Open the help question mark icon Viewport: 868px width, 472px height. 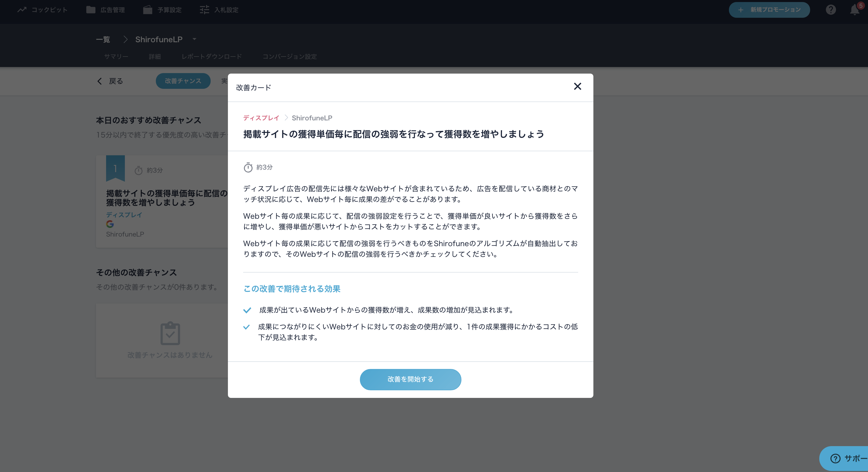click(x=831, y=10)
